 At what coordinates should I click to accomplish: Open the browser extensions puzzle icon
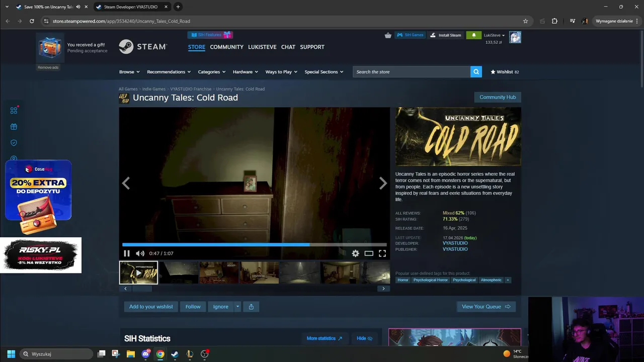(x=554, y=21)
